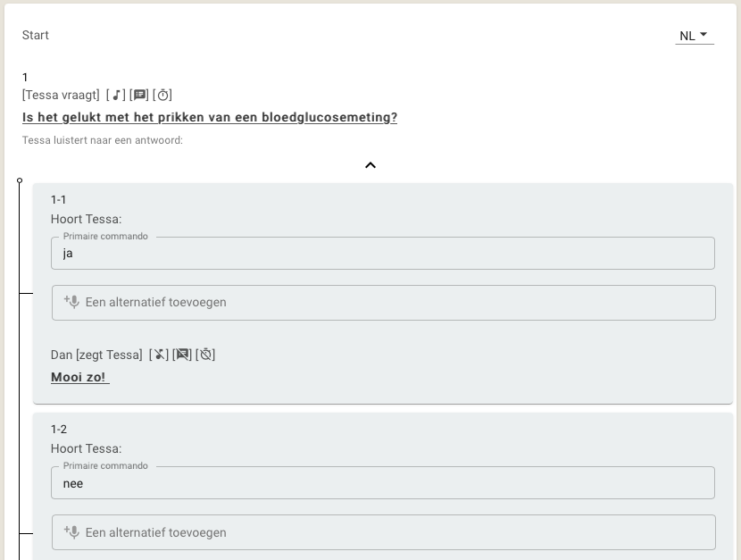Toggle the crossed-out message icon in block 1-1
This screenshot has width=741, height=560.
click(182, 355)
